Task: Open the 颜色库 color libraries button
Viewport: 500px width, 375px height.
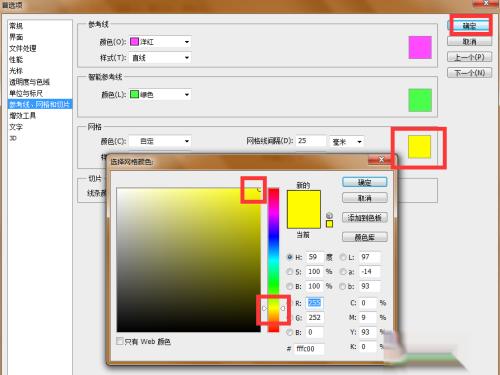Action: tap(365, 237)
